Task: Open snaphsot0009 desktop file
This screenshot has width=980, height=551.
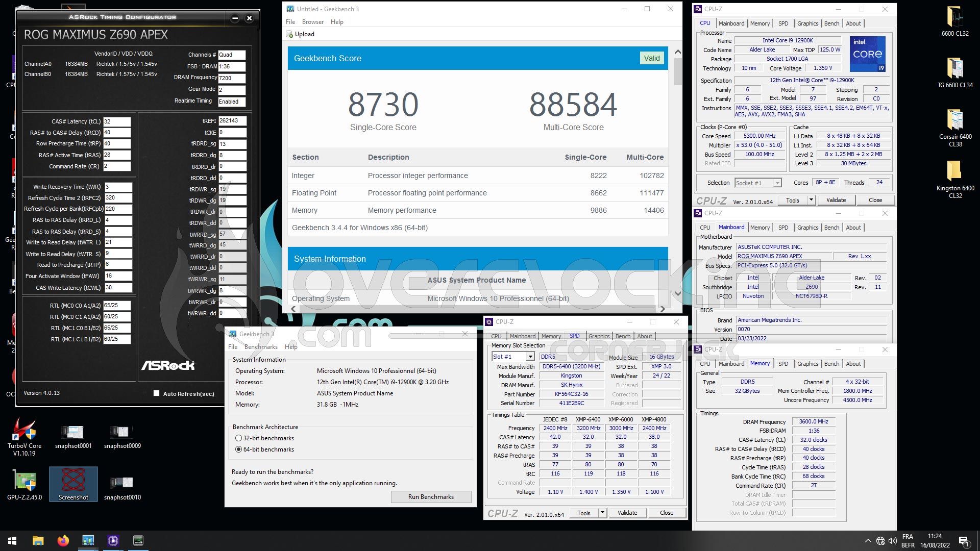Action: tap(122, 437)
